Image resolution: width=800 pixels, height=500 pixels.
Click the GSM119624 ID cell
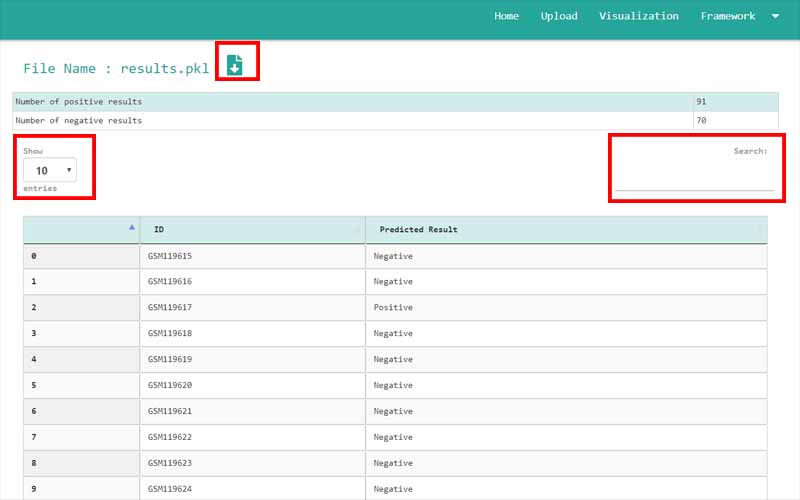(x=170, y=489)
